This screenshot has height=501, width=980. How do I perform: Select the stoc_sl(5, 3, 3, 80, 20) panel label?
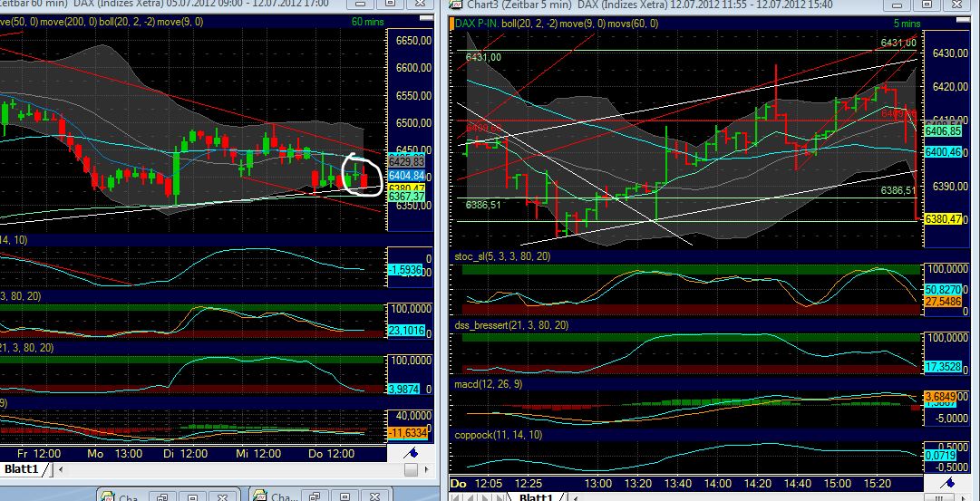(x=502, y=256)
